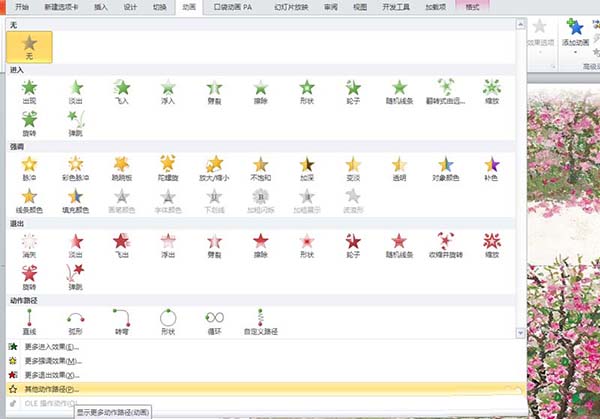The width and height of the screenshot is (600, 419).
Task: Switch to the 加载项 tab
Action: click(435, 7)
